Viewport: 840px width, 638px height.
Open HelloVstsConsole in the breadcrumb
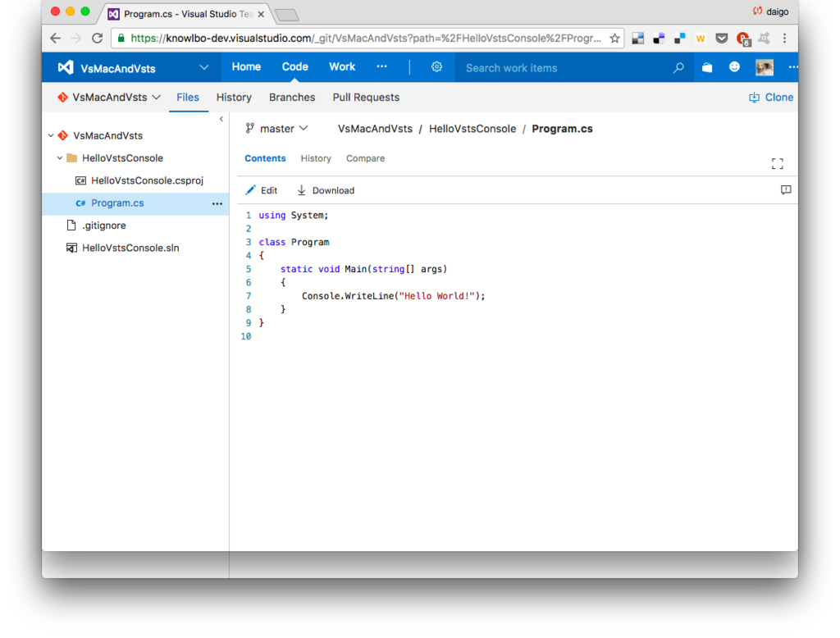point(472,129)
